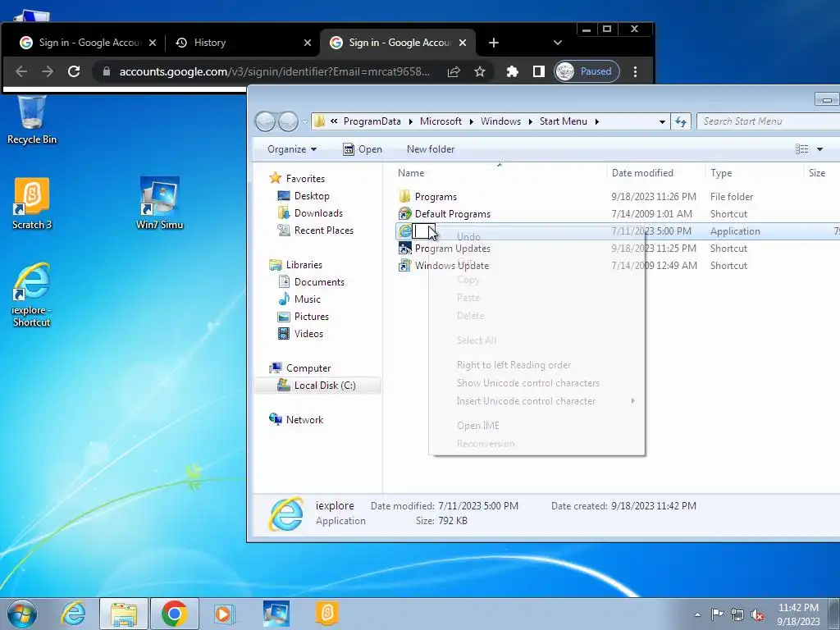Image resolution: width=840 pixels, height=630 pixels.
Task: Open a new Chrome tab with the plus
Action: [493, 43]
